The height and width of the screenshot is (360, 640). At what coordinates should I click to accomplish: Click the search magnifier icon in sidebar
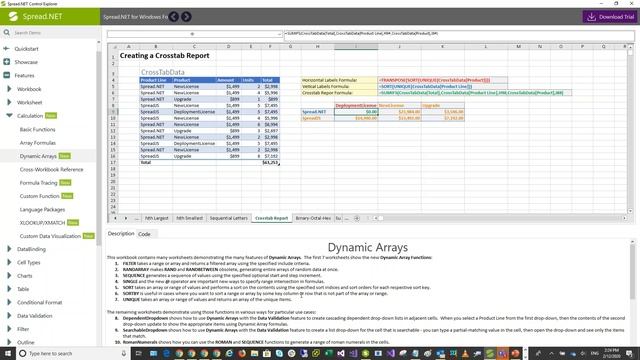coord(7,32)
